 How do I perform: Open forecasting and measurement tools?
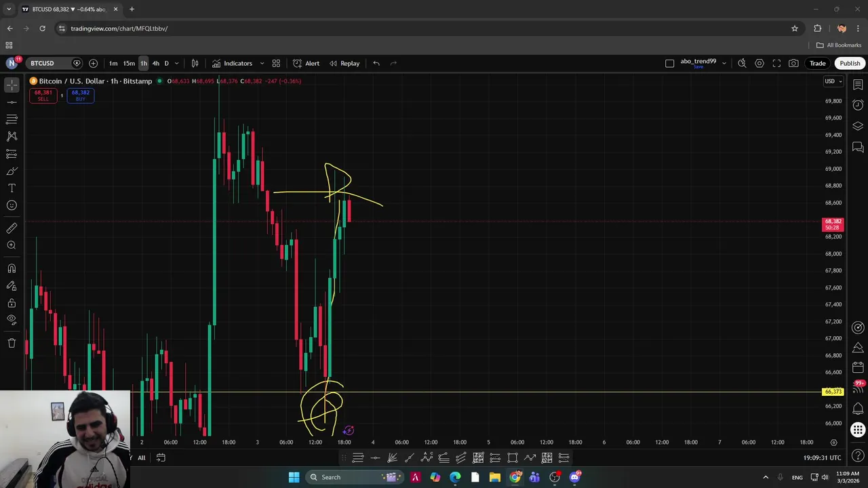coord(12,154)
